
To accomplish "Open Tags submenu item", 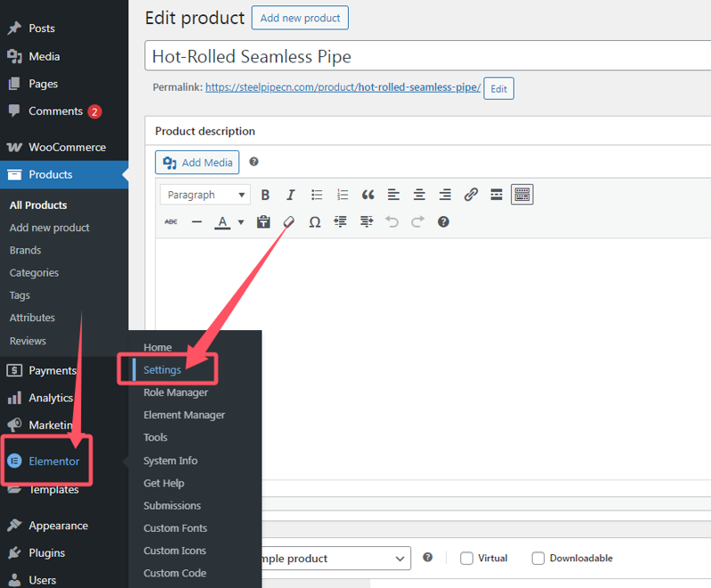I will (20, 295).
